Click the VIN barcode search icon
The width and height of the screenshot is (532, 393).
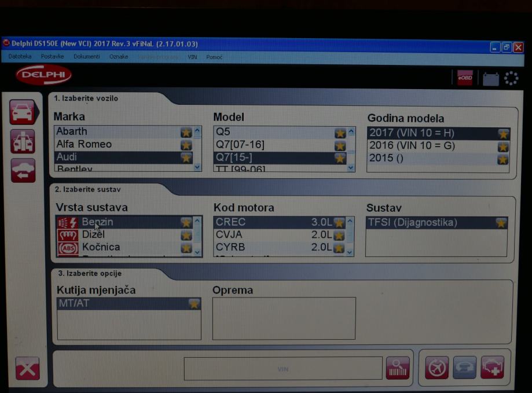tap(398, 368)
